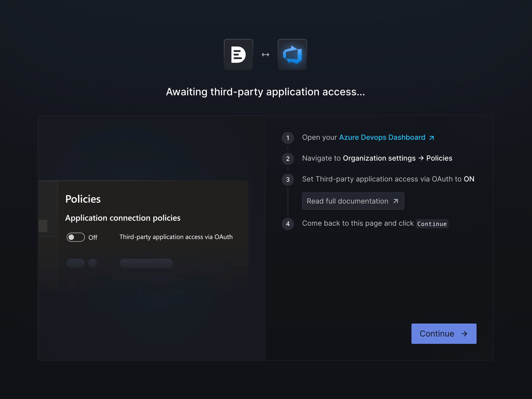Click the step 1 number badge
This screenshot has width=532, height=399.
(x=288, y=138)
